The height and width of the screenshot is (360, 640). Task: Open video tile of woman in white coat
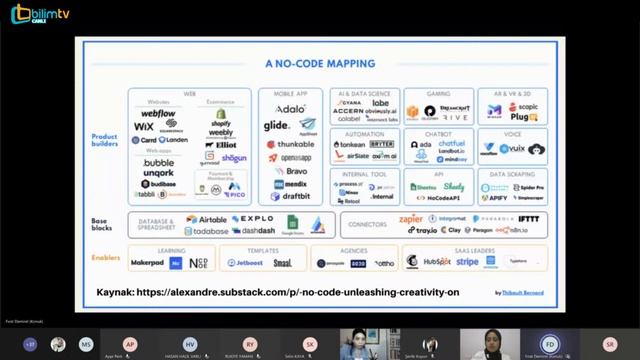pos(490,344)
